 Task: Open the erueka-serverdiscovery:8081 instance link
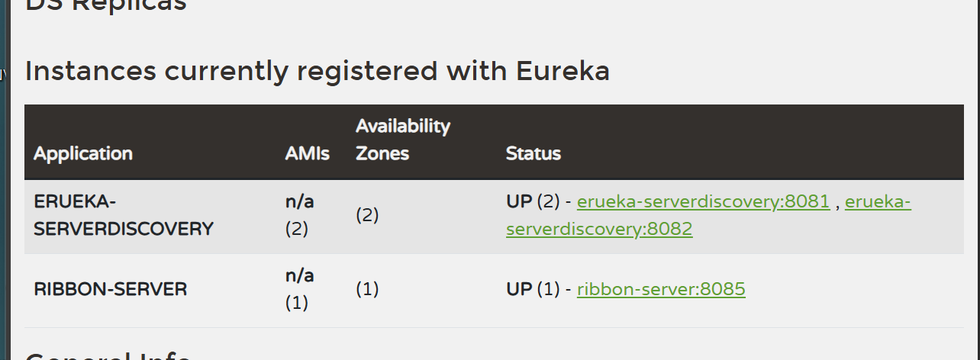[x=703, y=202]
